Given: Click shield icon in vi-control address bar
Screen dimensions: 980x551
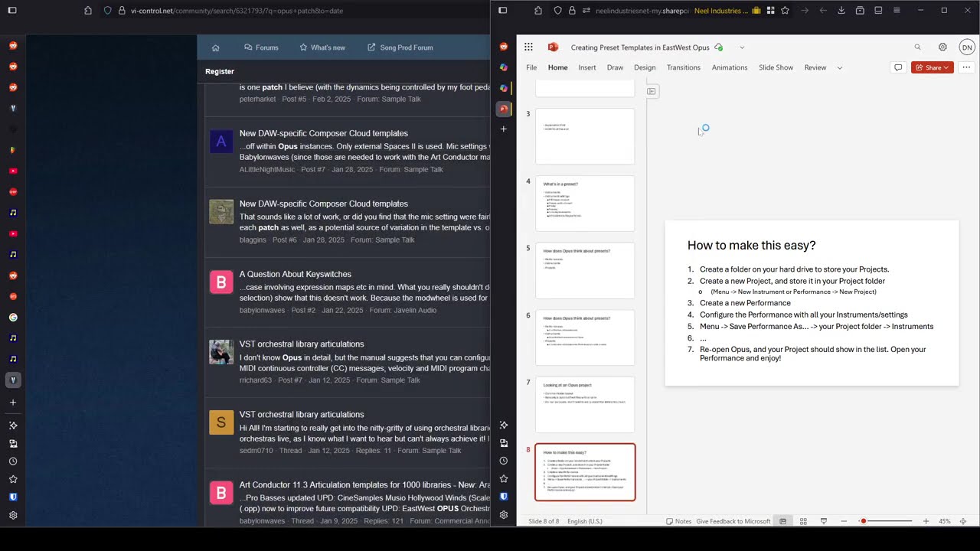Looking at the screenshot, I should [107, 11].
